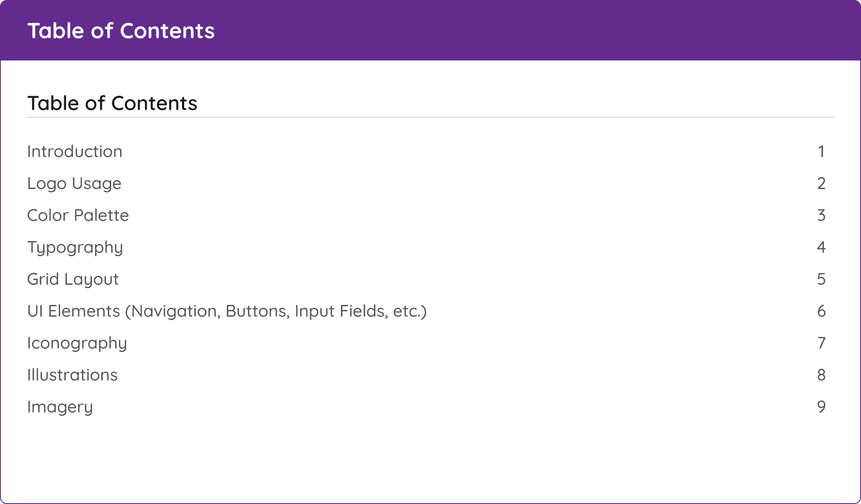Click page number 6 for UI Elements
The height and width of the screenshot is (504, 861).
821,311
